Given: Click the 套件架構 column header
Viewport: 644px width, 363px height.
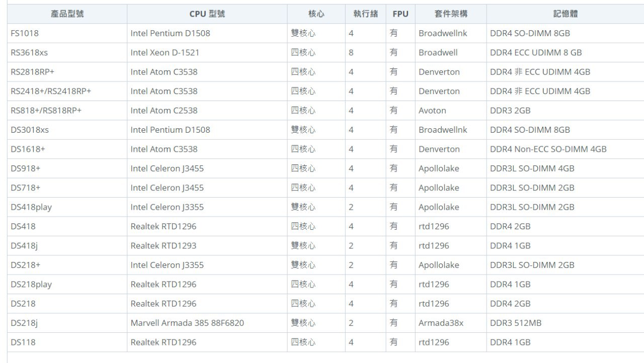Looking at the screenshot, I should pos(451,14).
